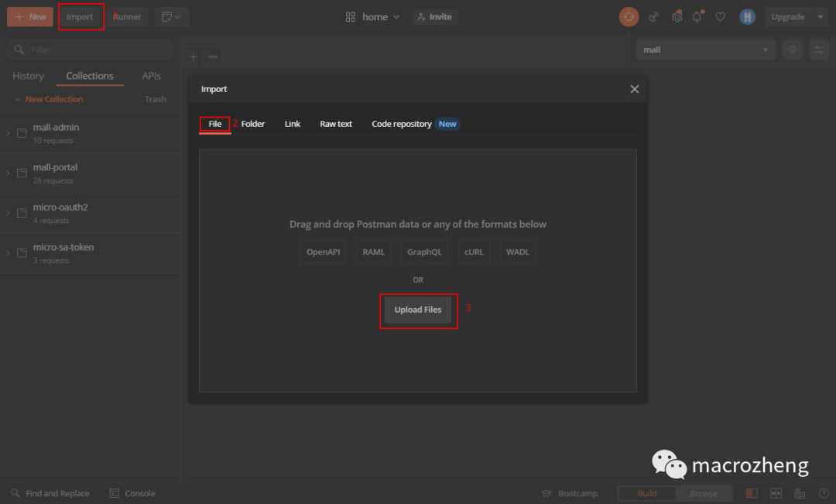The image size is (836, 504).
Task: Open the home workspace dropdown
Action: 372,16
